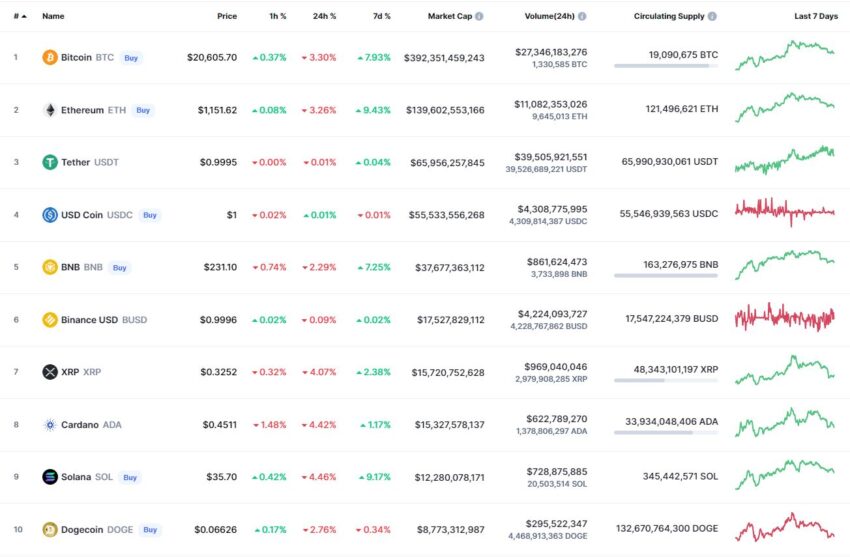Open the Cardano ADA name link
Image resolution: width=850 pixels, height=557 pixels.
[x=91, y=425]
